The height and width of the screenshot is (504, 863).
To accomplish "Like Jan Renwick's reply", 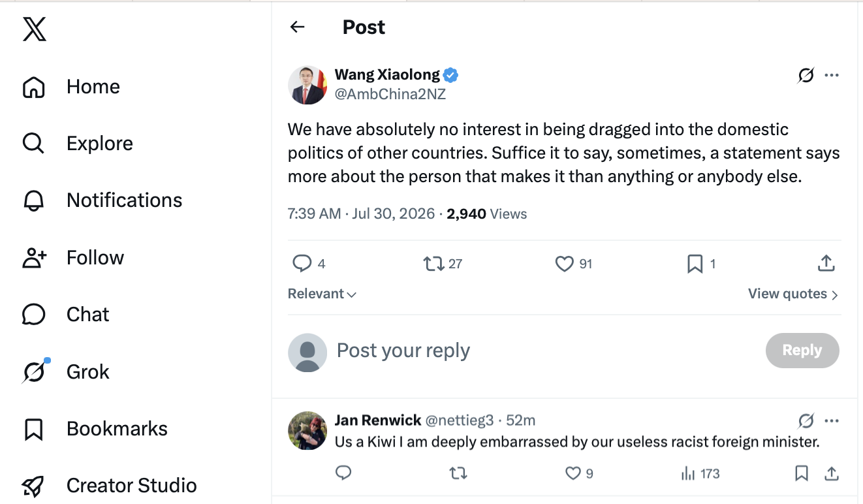I will click(x=573, y=473).
